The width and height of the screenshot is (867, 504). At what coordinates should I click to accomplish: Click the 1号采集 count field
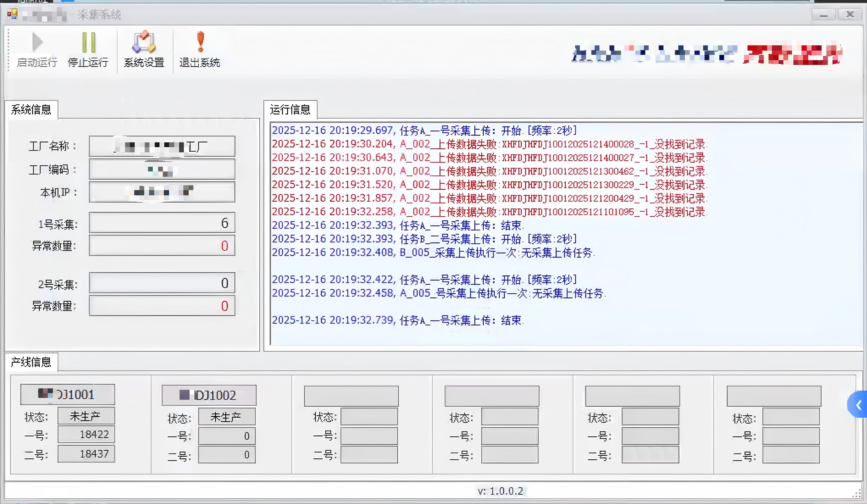pos(162,223)
